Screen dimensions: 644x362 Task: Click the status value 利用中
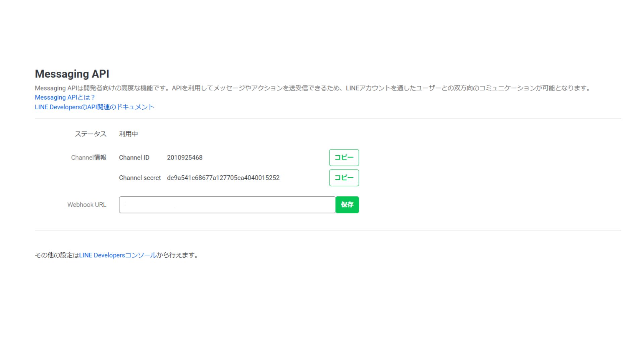(x=128, y=134)
